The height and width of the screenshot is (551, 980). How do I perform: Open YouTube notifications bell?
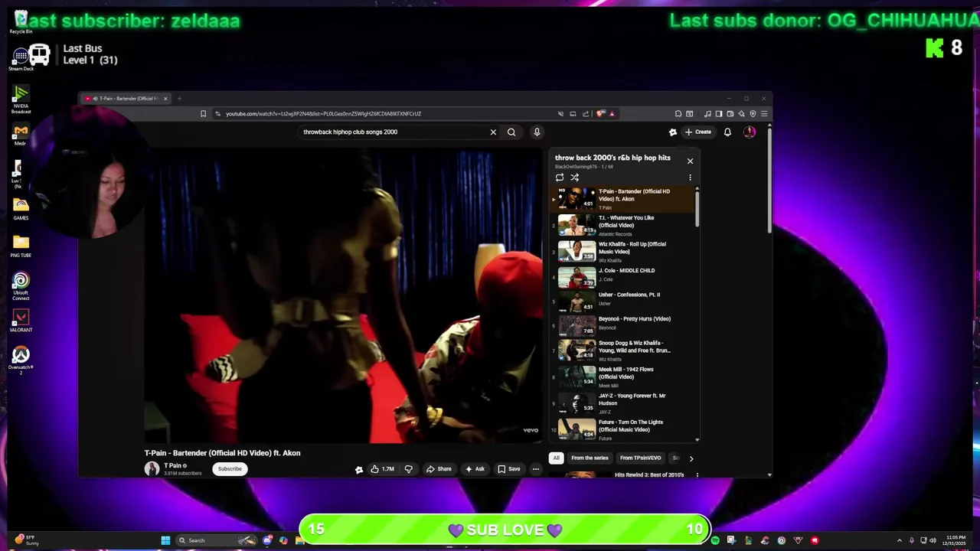point(727,132)
